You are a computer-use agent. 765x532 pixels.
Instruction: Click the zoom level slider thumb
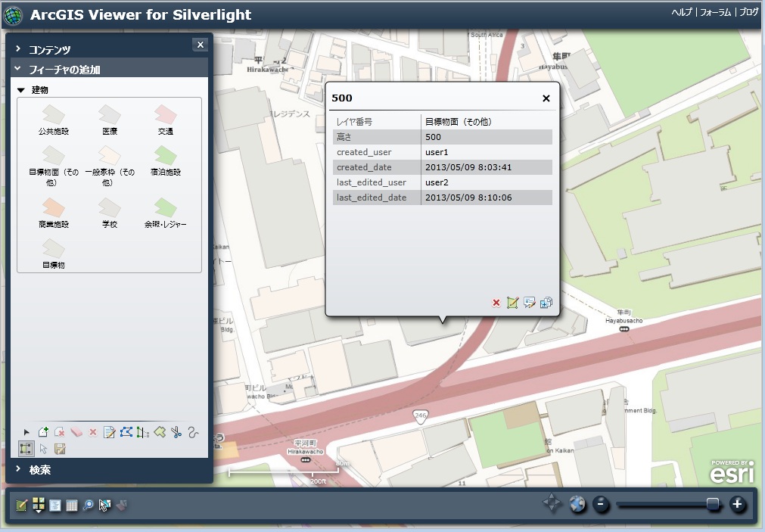click(713, 504)
